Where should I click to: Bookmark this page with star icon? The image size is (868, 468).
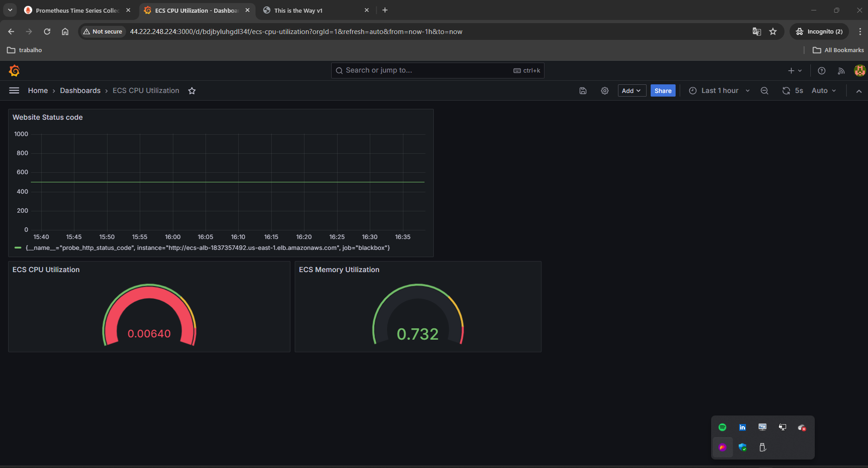tap(773, 31)
